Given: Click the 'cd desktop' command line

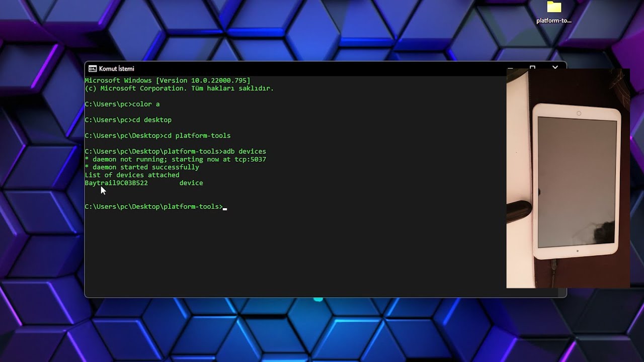Looking at the screenshot, I should click(x=128, y=120).
